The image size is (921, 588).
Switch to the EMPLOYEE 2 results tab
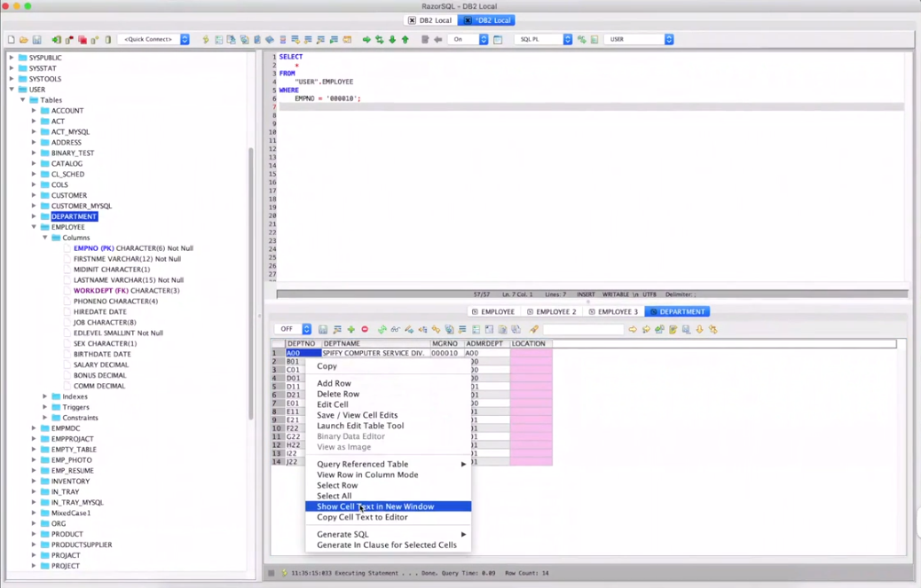pos(551,312)
